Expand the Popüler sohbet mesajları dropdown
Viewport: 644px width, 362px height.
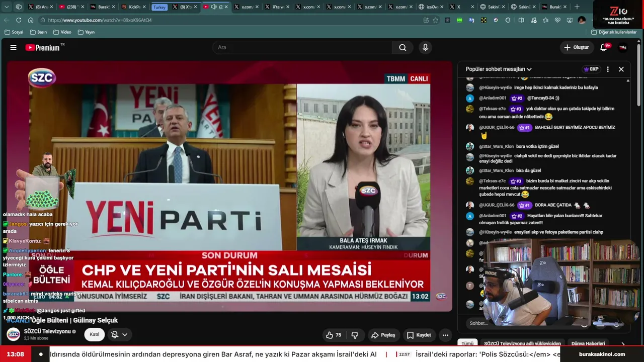[x=499, y=69]
